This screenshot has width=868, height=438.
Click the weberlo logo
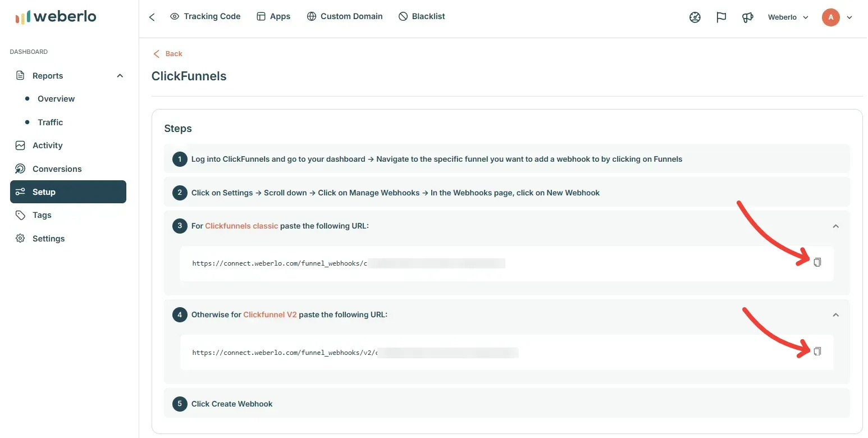56,17
